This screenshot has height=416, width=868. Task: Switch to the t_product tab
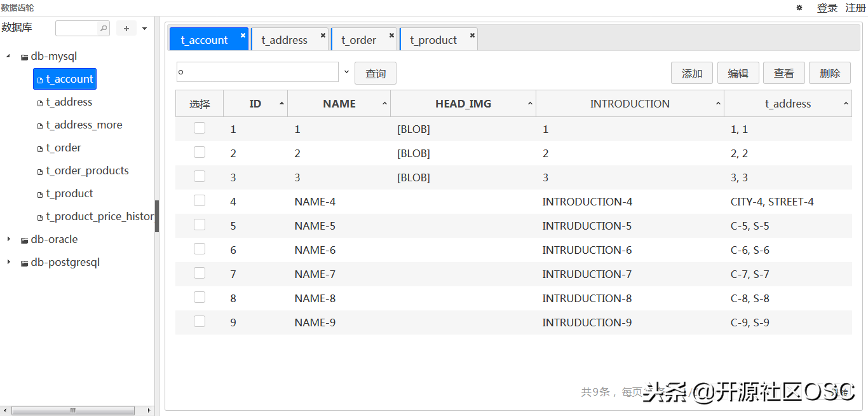(x=433, y=40)
